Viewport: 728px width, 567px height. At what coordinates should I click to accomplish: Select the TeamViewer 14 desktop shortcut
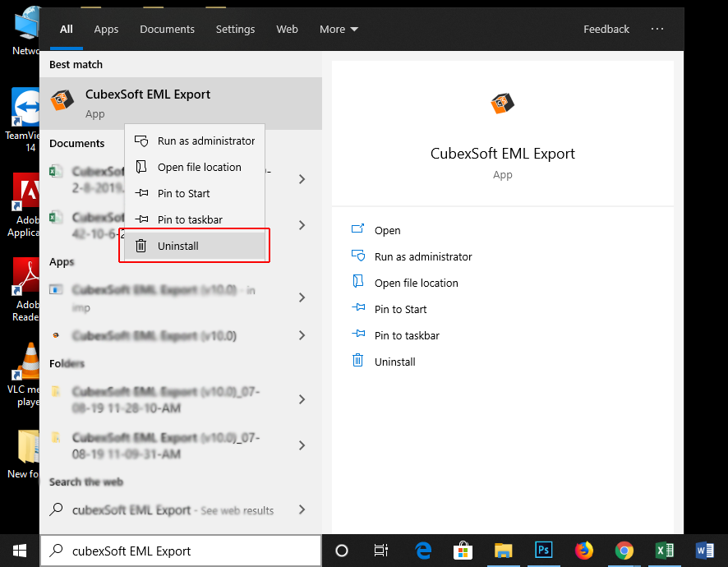(22, 120)
